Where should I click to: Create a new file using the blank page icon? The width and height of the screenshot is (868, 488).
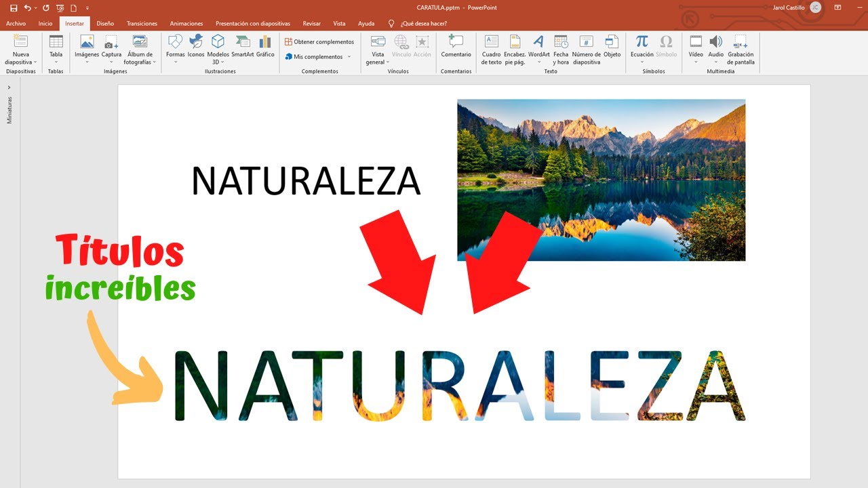[73, 8]
